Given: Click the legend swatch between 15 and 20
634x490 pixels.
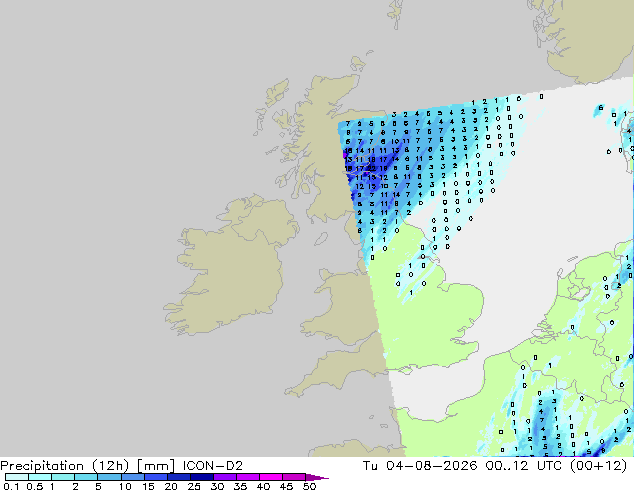Looking at the screenshot, I should [x=155, y=477].
